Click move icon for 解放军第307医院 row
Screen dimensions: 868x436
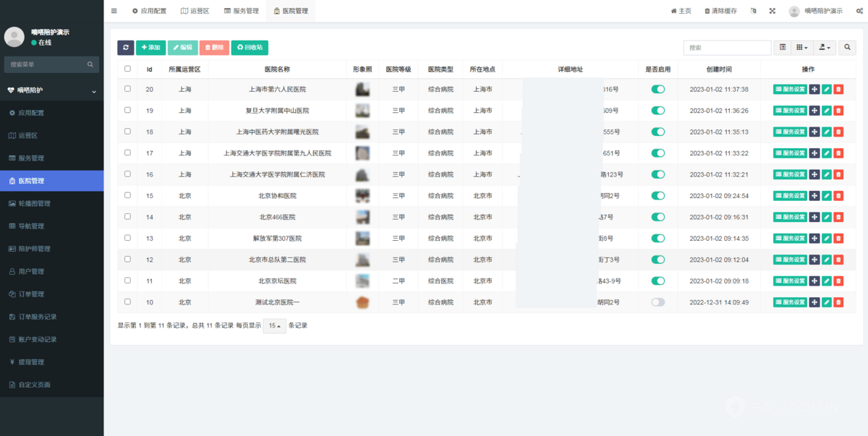pyautogui.click(x=814, y=239)
